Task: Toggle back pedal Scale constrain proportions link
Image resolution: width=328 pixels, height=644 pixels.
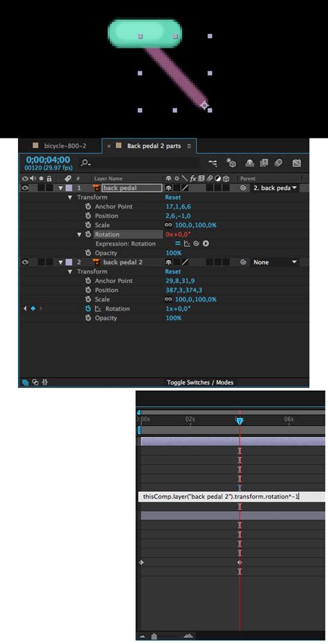Action: (169, 225)
